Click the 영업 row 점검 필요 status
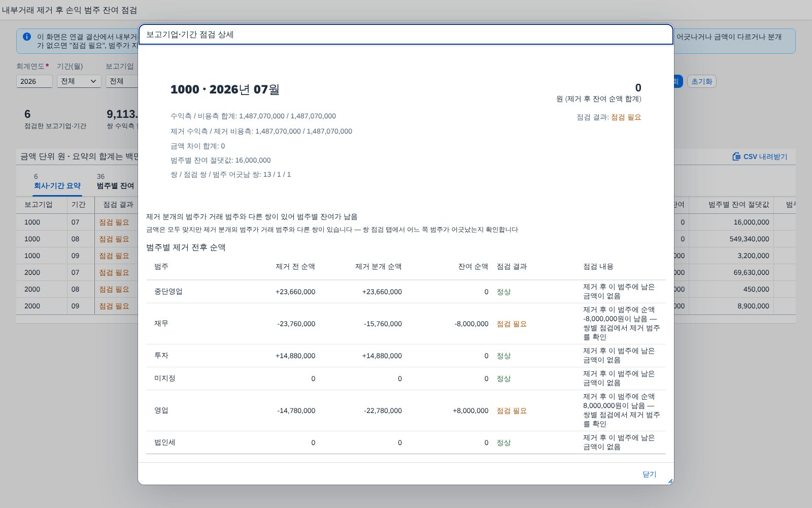The width and height of the screenshot is (812, 508). coord(512,410)
